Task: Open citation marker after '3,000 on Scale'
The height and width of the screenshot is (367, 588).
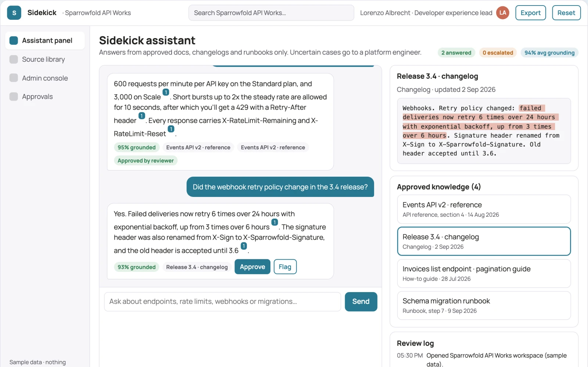Action: [166, 92]
